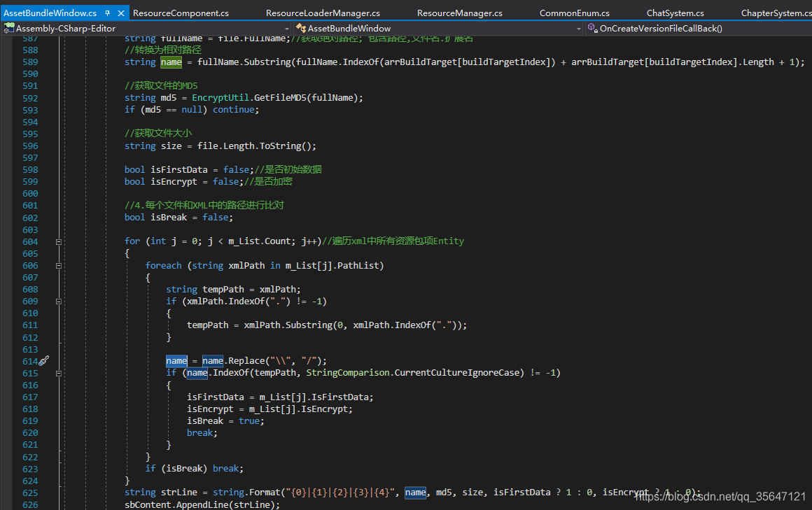
Task: Pin the AssetBundleWindow.cs tab
Action: pos(107,13)
